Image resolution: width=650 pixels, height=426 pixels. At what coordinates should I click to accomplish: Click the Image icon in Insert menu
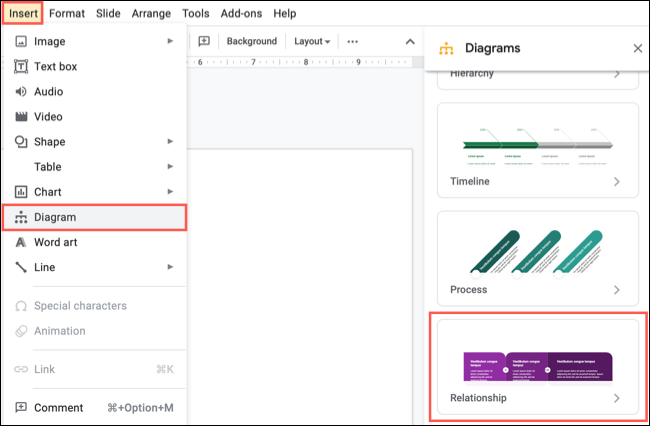click(21, 41)
